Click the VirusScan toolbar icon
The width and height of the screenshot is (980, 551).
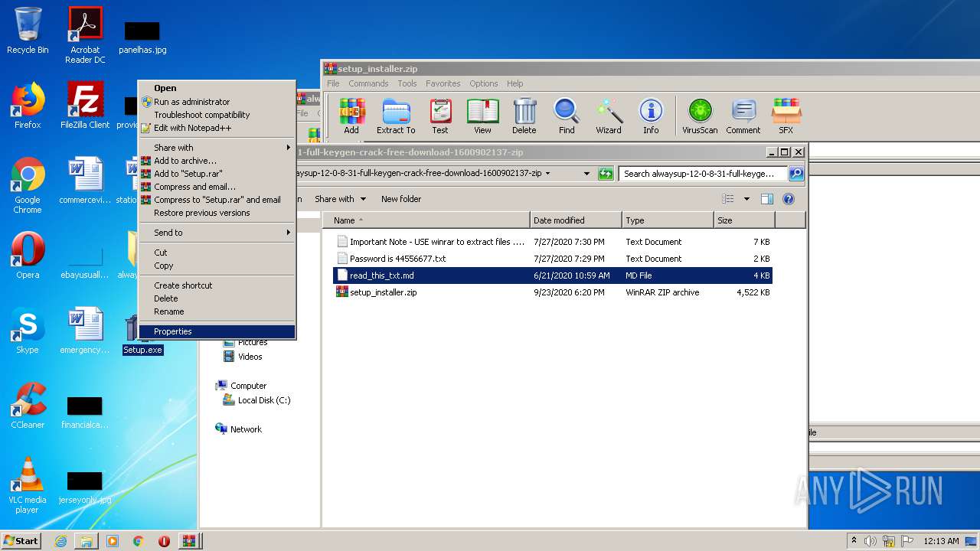pos(700,116)
